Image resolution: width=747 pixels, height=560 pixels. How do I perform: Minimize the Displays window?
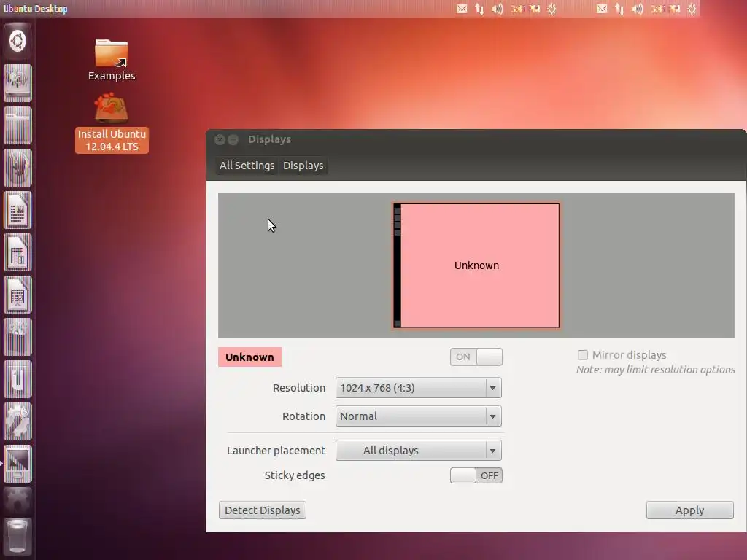pyautogui.click(x=233, y=139)
